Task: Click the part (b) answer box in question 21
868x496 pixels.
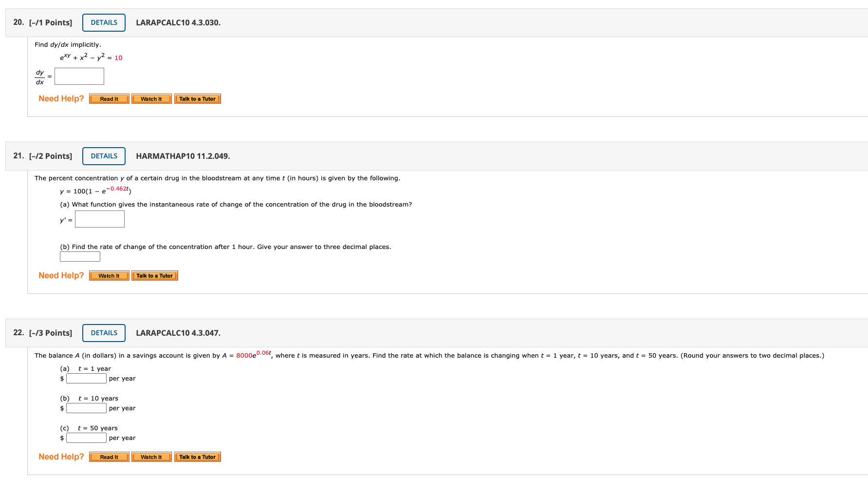Action: (x=80, y=256)
